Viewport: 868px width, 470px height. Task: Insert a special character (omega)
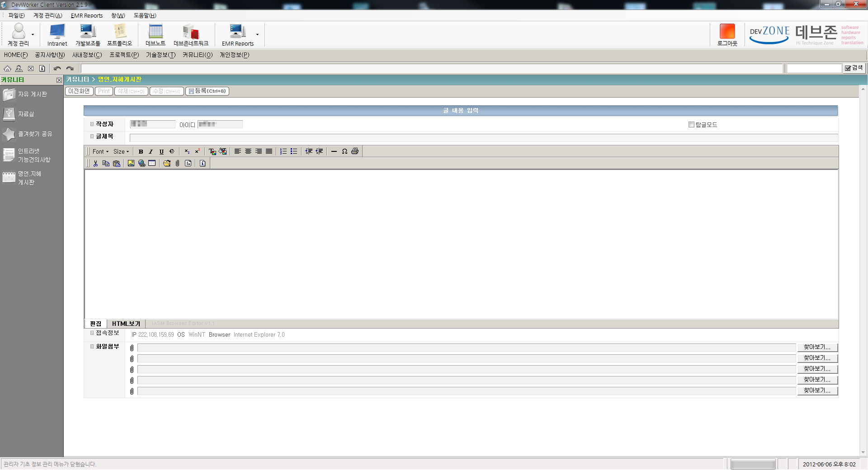pyautogui.click(x=344, y=151)
